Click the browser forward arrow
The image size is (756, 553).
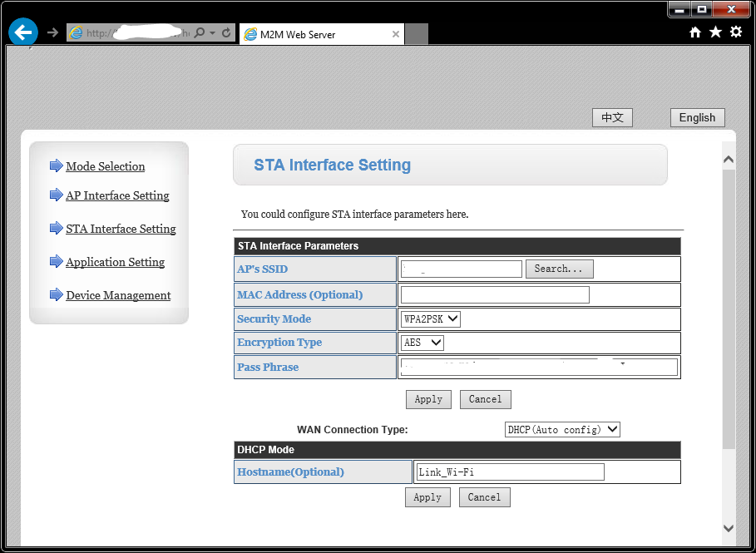tap(52, 32)
